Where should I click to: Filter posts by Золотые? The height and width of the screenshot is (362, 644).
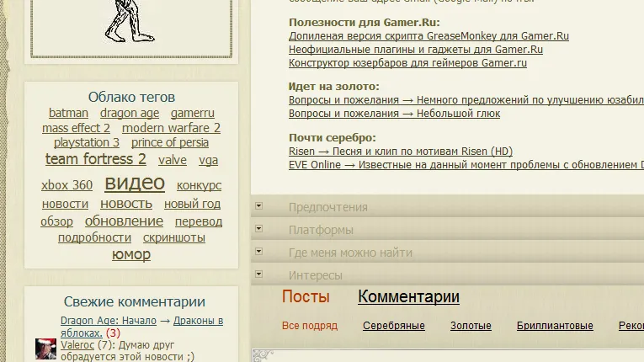[x=471, y=326]
